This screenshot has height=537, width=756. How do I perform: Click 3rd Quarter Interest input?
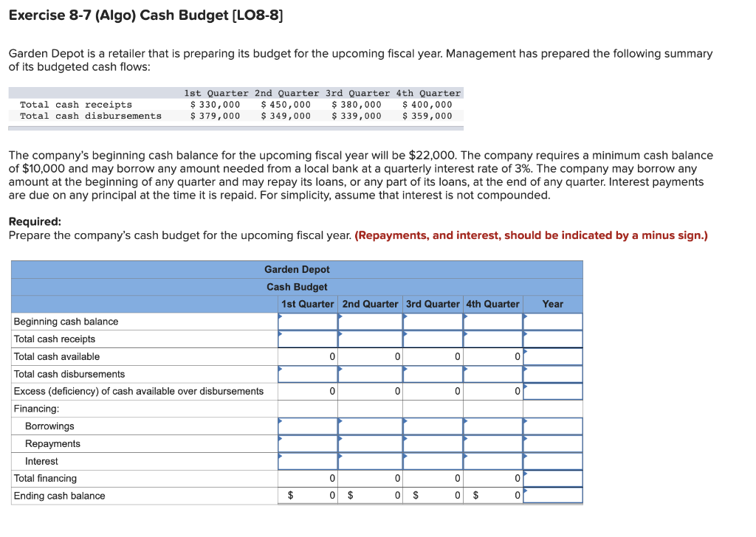[433, 461]
